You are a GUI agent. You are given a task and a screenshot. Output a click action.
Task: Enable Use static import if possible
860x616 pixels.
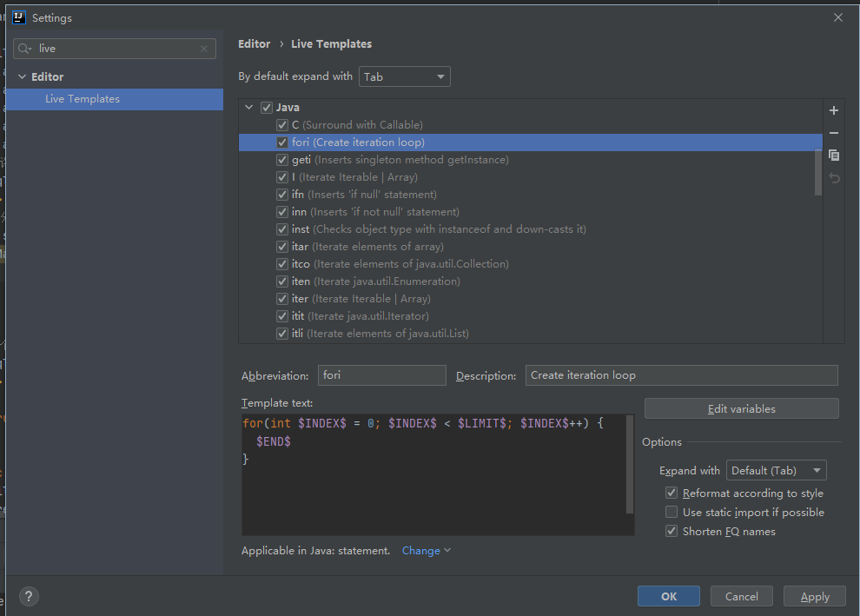[671, 512]
